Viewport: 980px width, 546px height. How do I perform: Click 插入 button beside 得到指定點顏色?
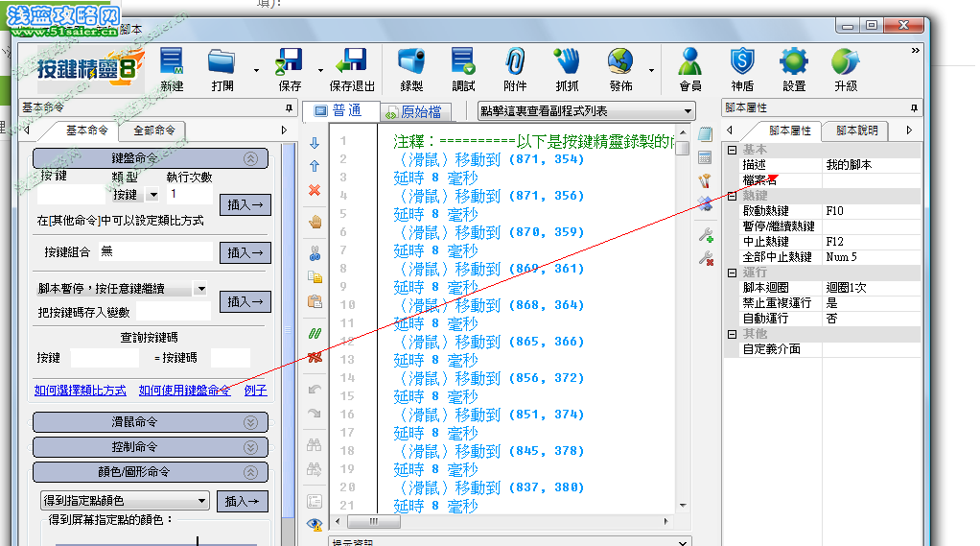tap(243, 501)
